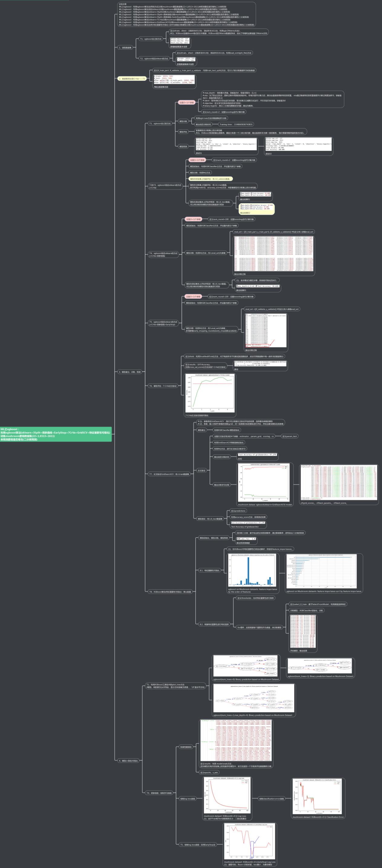The width and height of the screenshot is (382, 868).
Task: Open the GridSearchCV model curve chart
Action: pos(264,483)
